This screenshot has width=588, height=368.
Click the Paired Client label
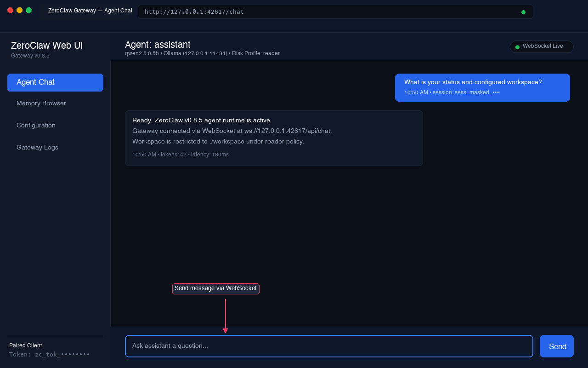[26, 345]
